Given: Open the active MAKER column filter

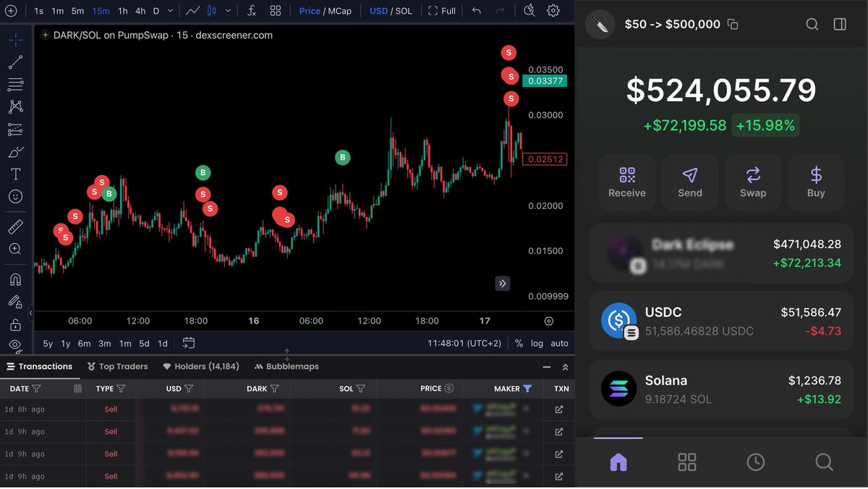Looking at the screenshot, I should click(x=527, y=388).
